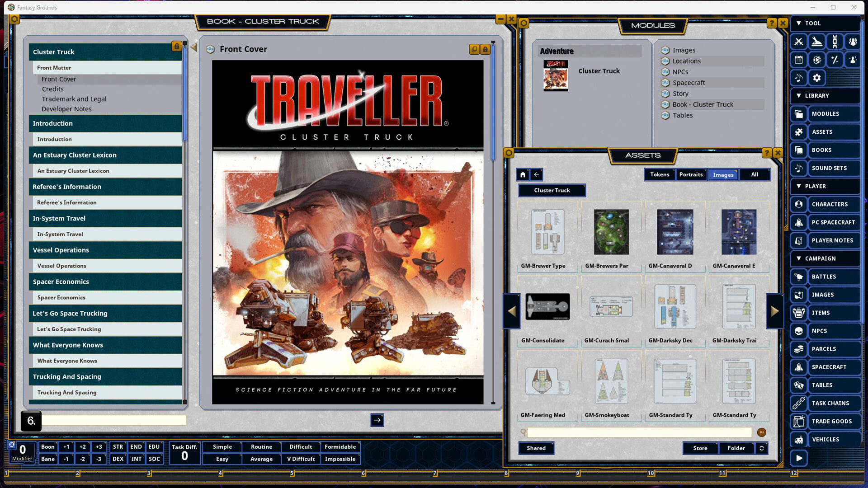Toggle the lock icon on Front Cover page
The width and height of the screenshot is (868, 488).
[485, 49]
